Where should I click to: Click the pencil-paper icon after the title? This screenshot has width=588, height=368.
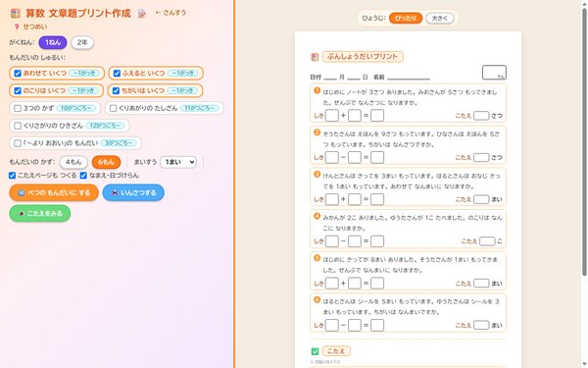coord(142,14)
